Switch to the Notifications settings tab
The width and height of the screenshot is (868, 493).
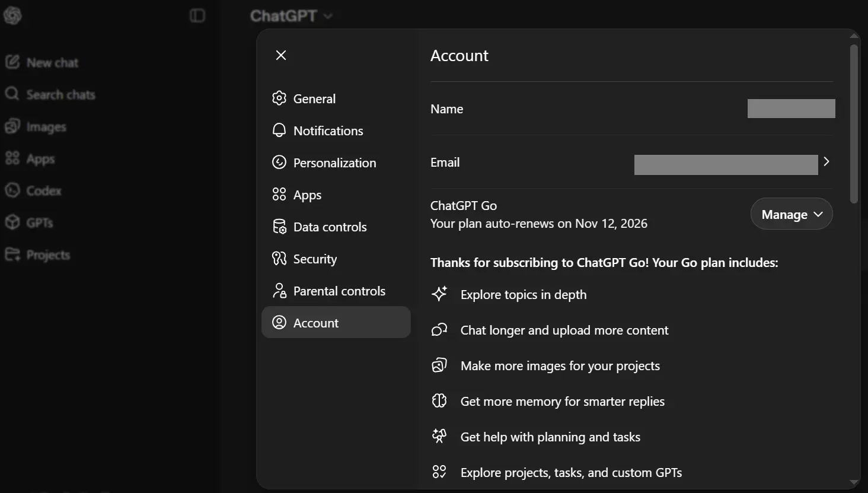point(336,131)
